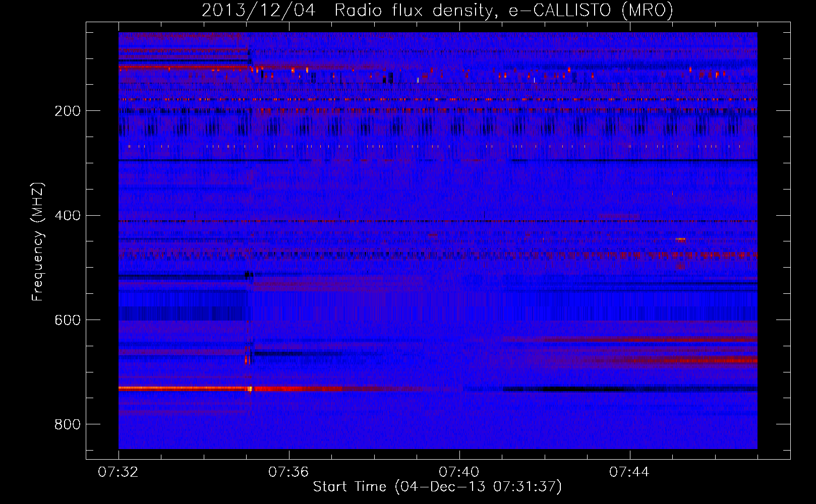Click the 200 frequency tick label

(67, 111)
